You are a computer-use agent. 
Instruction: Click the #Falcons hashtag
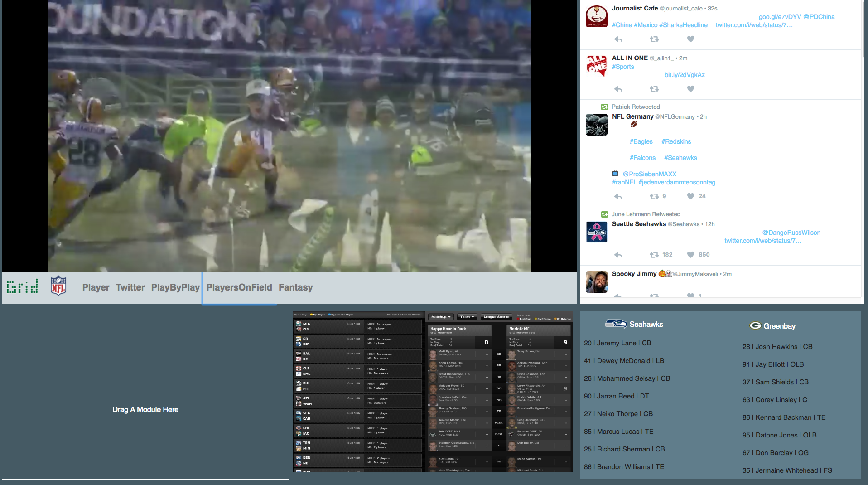(642, 158)
